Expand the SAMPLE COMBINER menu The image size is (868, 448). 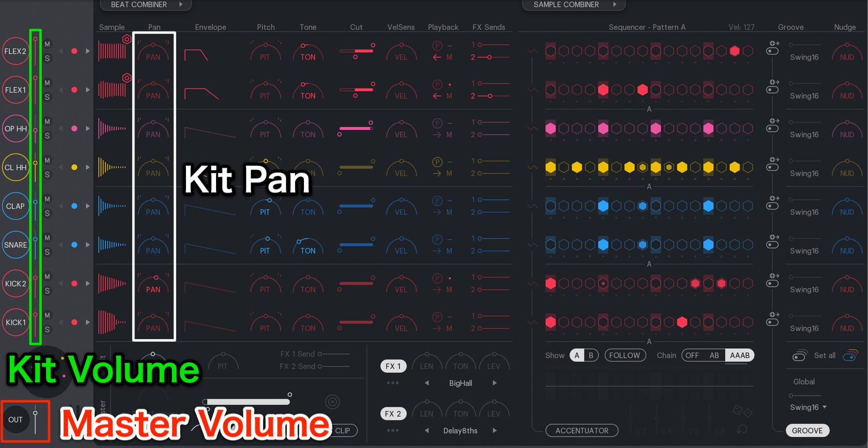point(573,5)
